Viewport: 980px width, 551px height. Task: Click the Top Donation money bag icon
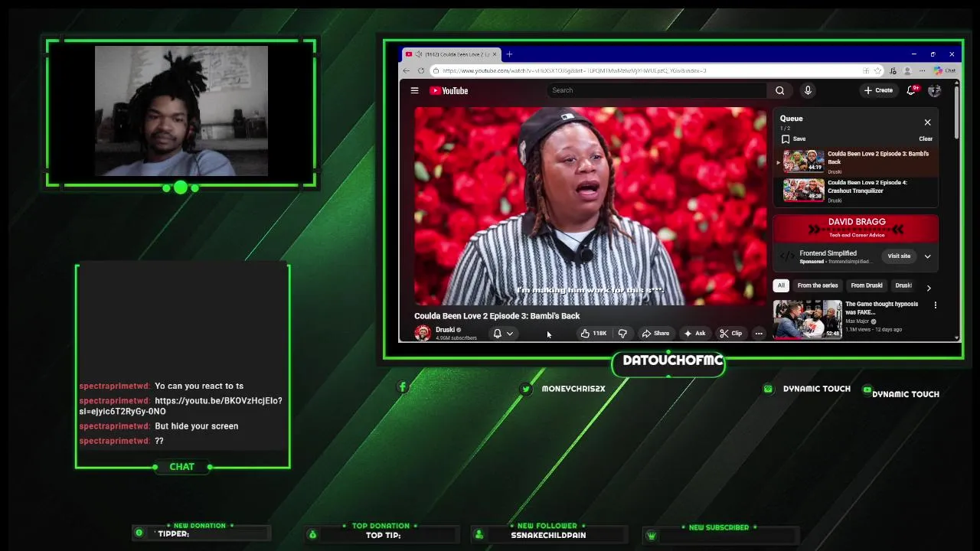(x=312, y=534)
